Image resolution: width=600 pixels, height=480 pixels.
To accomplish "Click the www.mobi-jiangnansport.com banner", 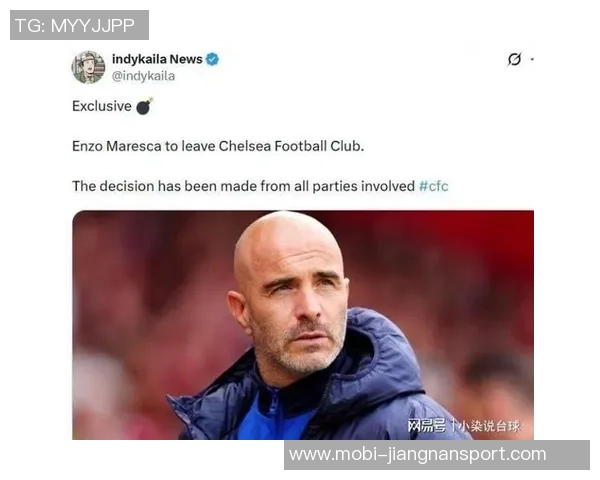I will pos(437,455).
